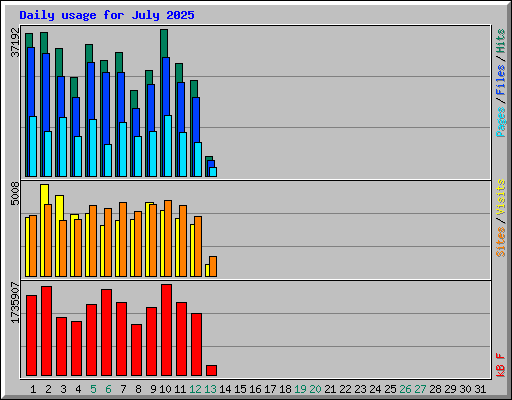This screenshot has width=512, height=400.
Task: Select day 31 on the x-axis
Action: (x=480, y=389)
